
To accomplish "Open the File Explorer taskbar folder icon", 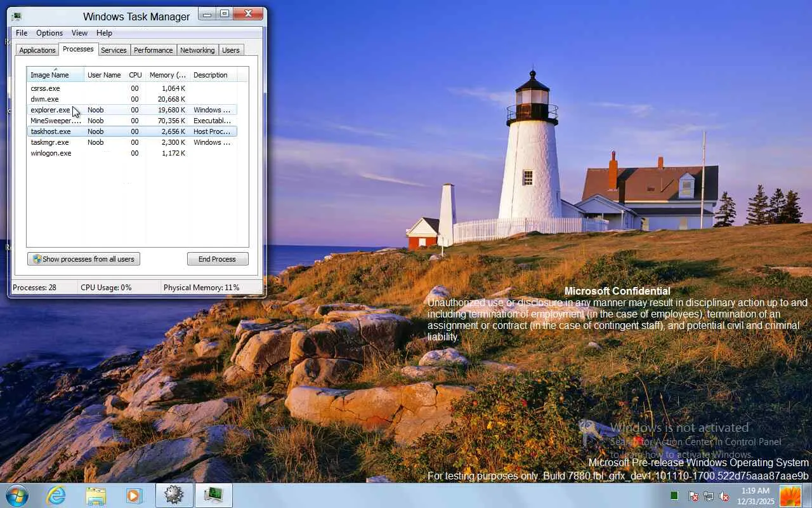I will coord(96,495).
